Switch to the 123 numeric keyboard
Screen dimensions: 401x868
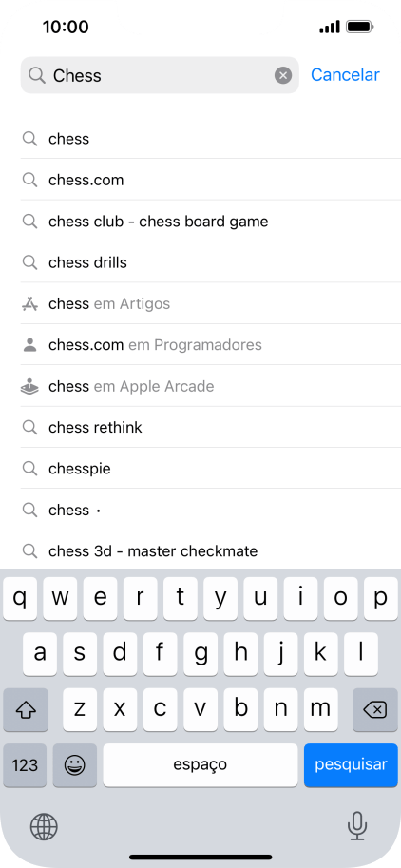[x=25, y=765]
